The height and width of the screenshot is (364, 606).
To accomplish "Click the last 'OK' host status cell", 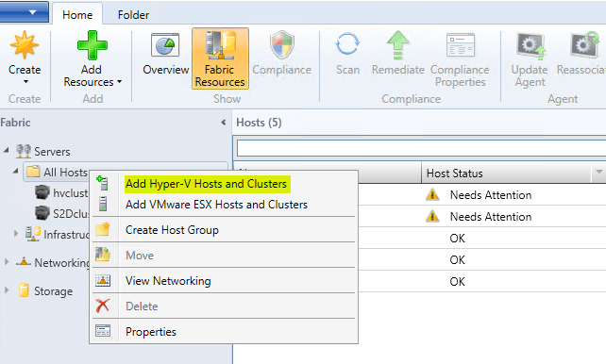I will click(458, 281).
